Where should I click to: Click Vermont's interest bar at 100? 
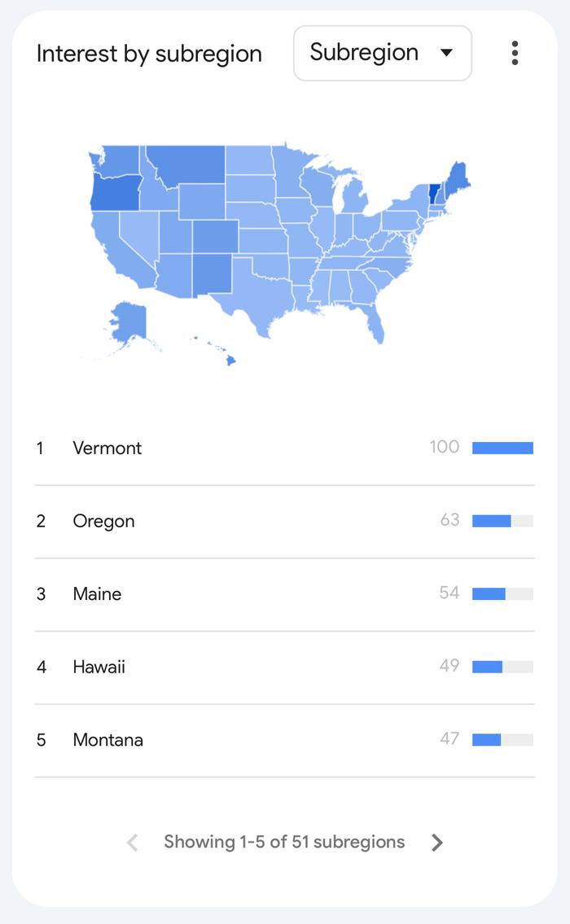tap(502, 448)
